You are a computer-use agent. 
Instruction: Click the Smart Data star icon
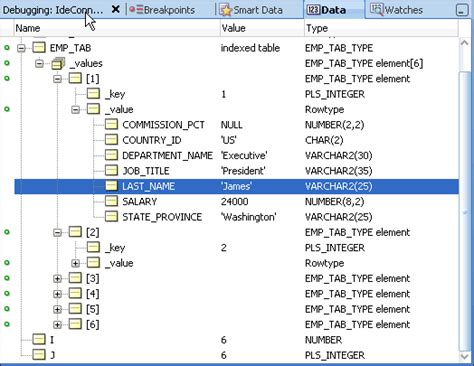pyautogui.click(x=226, y=10)
